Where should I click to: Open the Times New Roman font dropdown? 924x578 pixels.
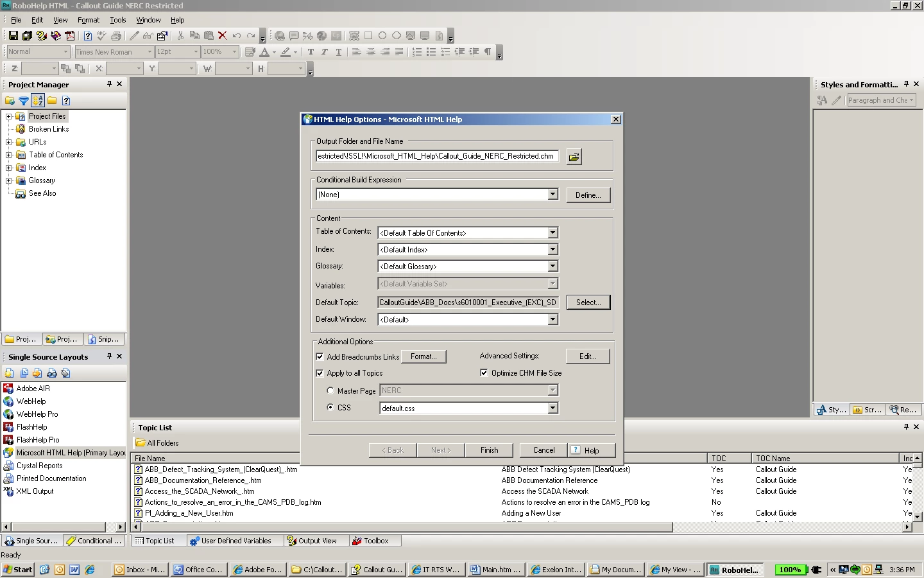[x=150, y=52]
